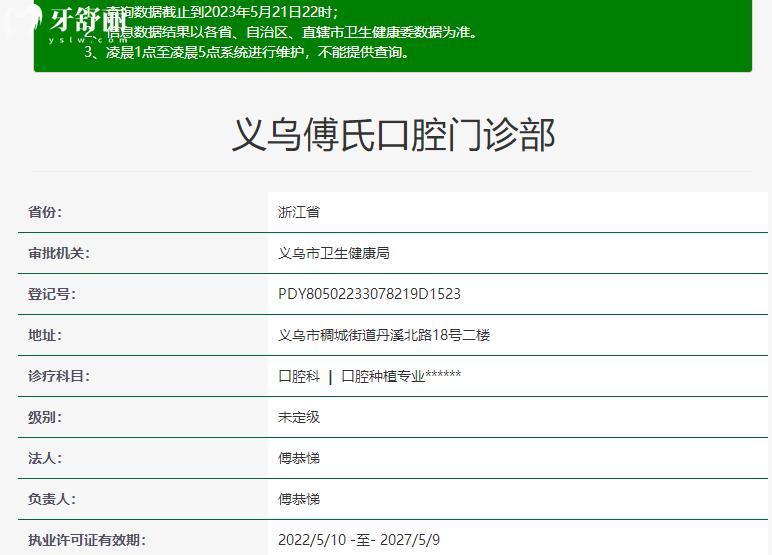Click the 执业许可证有效期 label

coord(87,540)
